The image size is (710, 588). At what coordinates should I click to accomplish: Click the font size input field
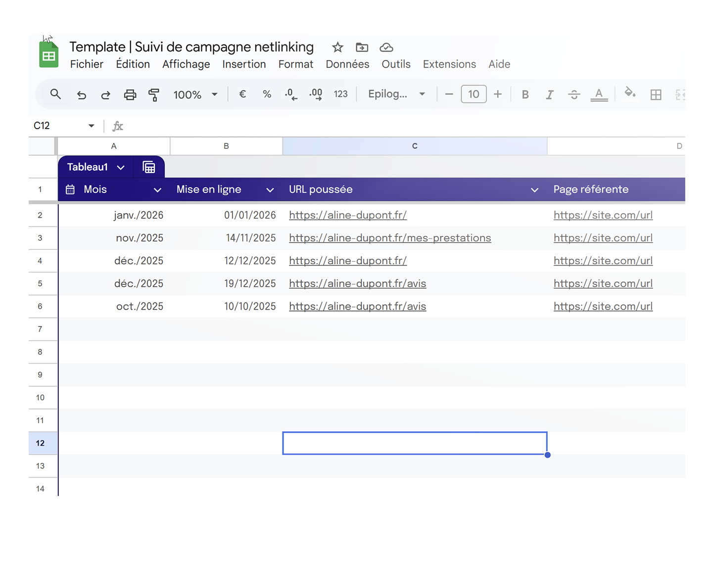(473, 94)
